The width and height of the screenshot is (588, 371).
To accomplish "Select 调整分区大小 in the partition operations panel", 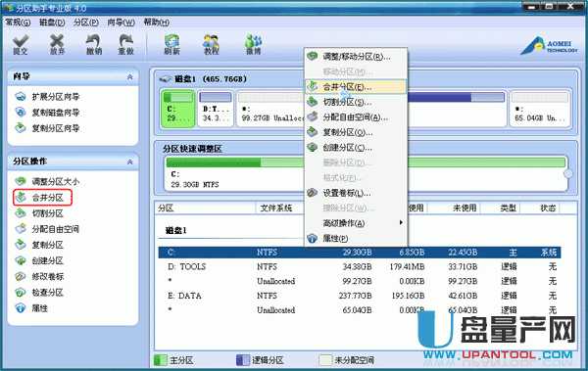I will (x=48, y=182).
